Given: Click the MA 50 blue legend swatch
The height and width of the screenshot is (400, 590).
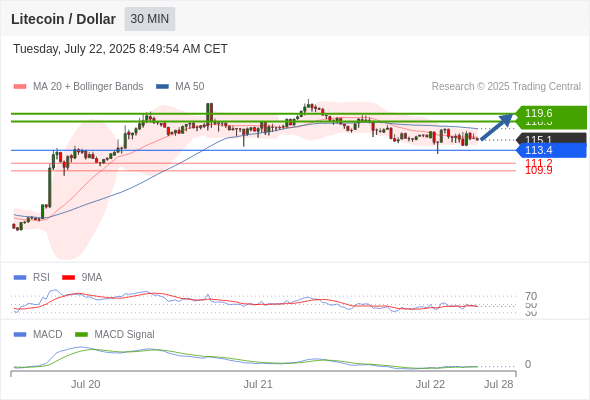Looking at the screenshot, I should click(x=162, y=87).
